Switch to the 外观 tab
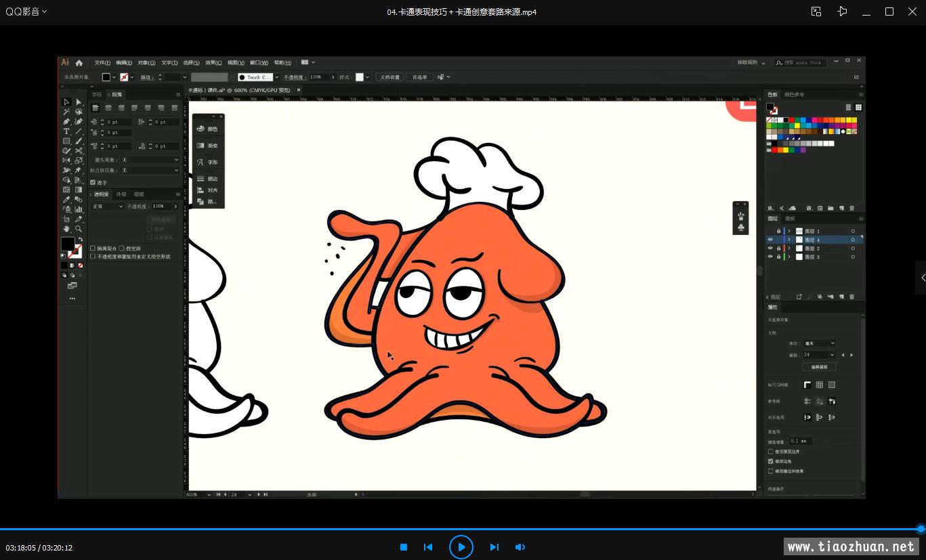The height and width of the screenshot is (560, 926). pyautogui.click(x=121, y=194)
